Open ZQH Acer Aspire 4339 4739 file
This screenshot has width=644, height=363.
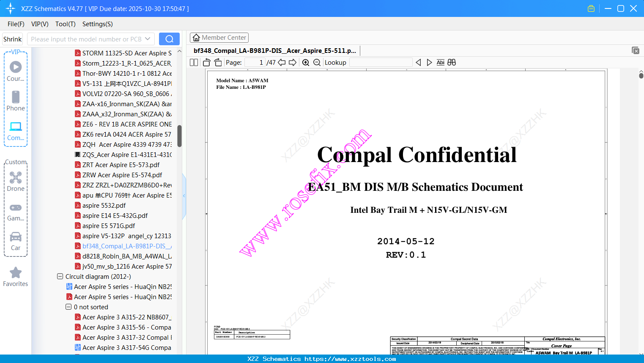(x=123, y=144)
